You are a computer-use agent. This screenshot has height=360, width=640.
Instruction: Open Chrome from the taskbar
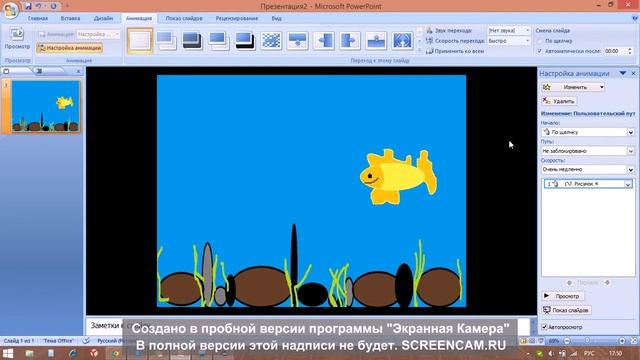pos(116,353)
